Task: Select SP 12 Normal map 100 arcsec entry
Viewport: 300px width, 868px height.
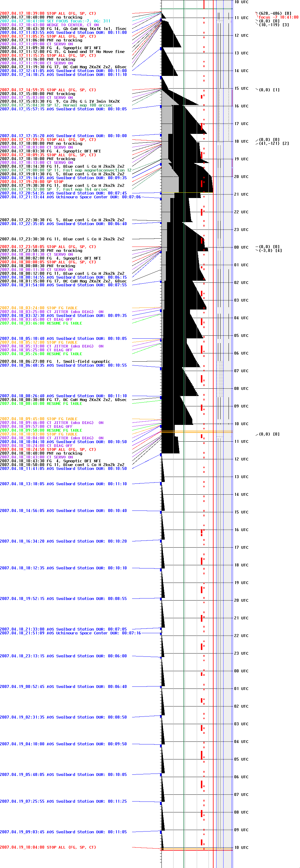Action: (x=56, y=105)
